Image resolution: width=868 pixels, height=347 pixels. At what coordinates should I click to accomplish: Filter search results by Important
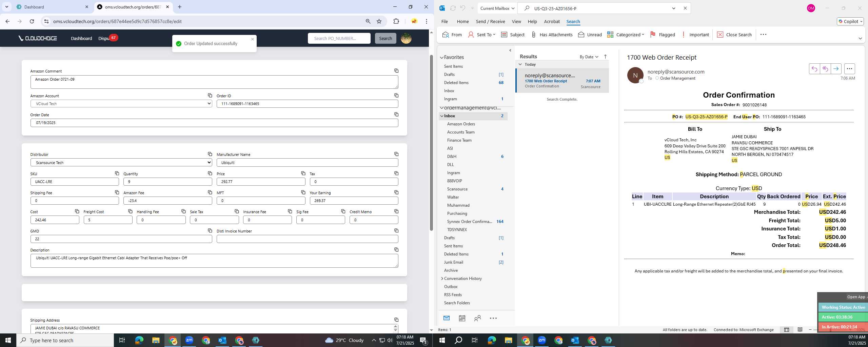(x=695, y=35)
